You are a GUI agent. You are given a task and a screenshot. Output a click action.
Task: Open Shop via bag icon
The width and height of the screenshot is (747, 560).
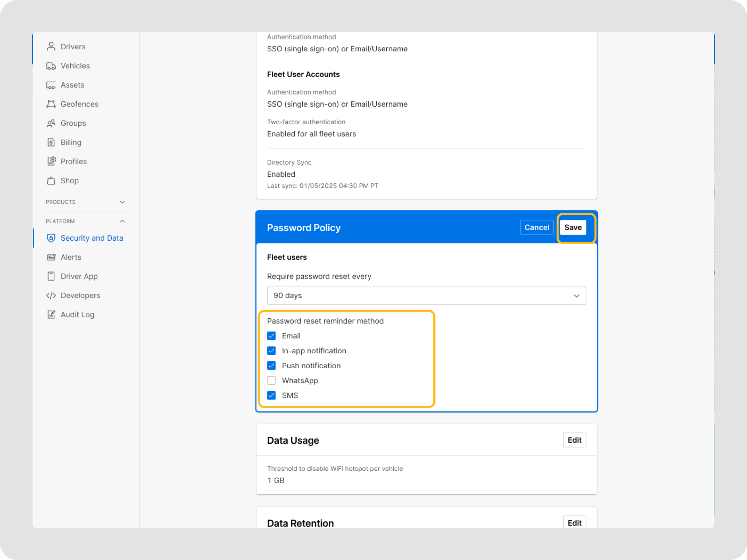tap(51, 180)
